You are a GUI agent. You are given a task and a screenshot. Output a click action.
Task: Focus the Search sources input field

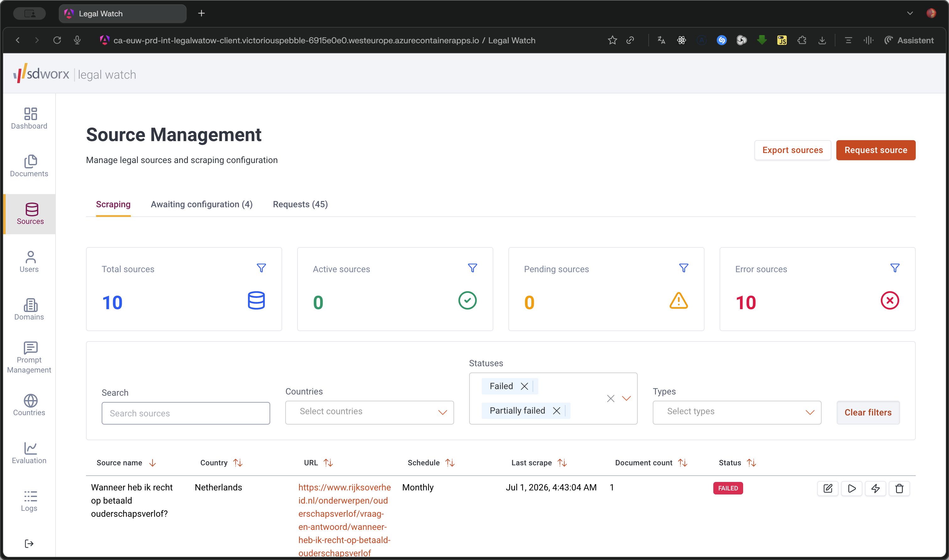(186, 413)
